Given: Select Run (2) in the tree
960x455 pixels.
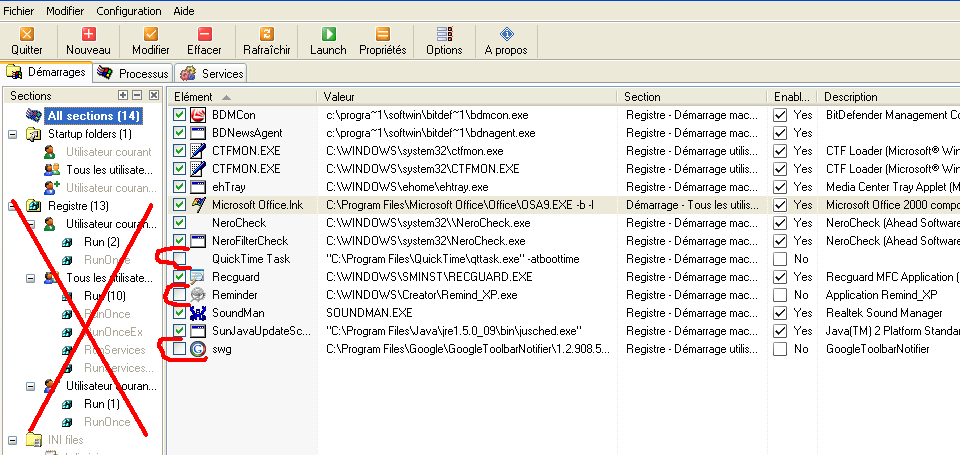Looking at the screenshot, I should 102,242.
